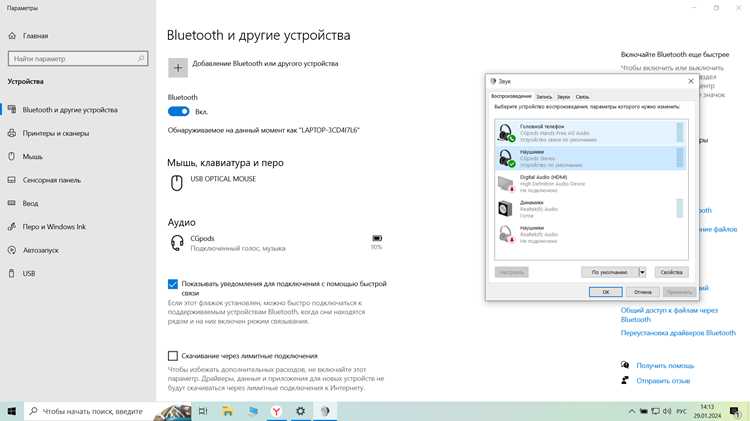Click the CGpods headset icon under Аудио
Viewport: 750px width, 421px height.
pyautogui.click(x=177, y=243)
